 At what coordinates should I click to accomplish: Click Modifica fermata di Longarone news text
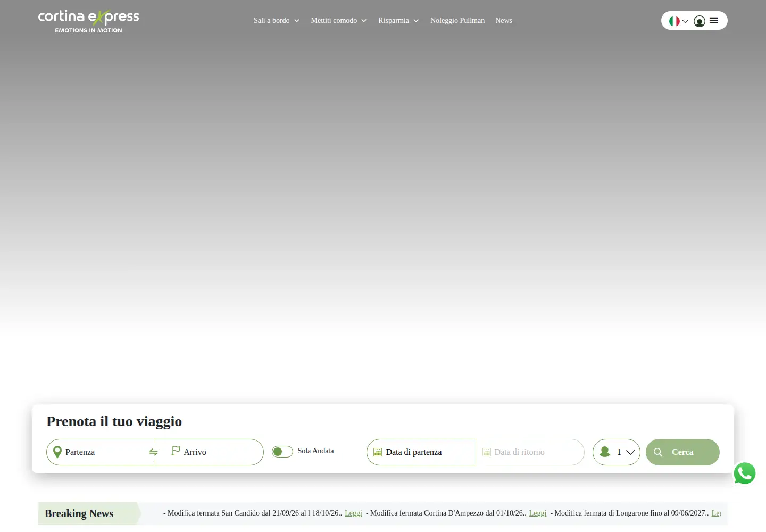tap(630, 513)
